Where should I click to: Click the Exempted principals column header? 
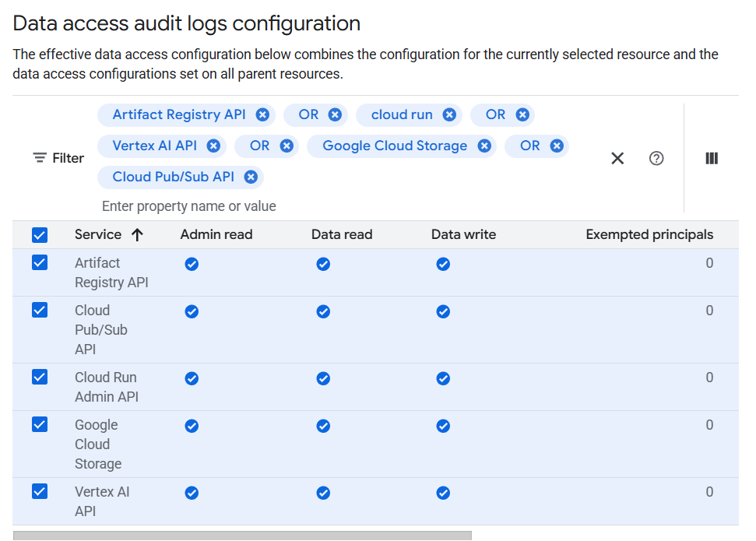[x=649, y=234]
